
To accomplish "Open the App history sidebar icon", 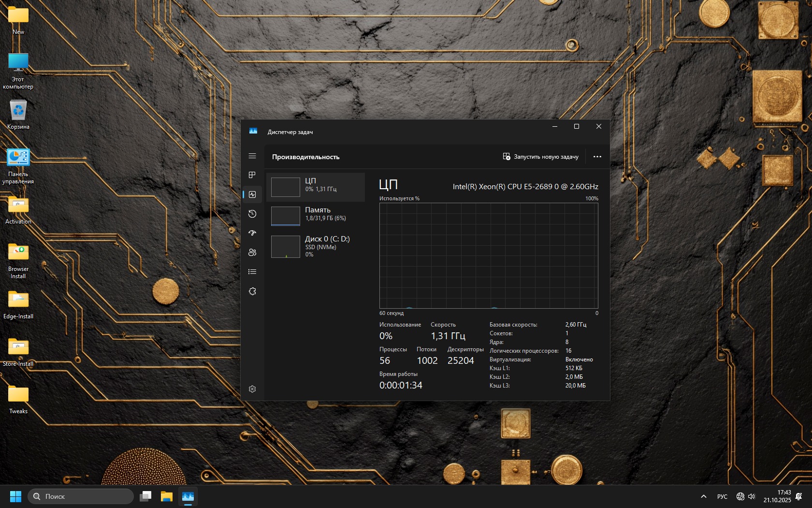I will pos(252,214).
